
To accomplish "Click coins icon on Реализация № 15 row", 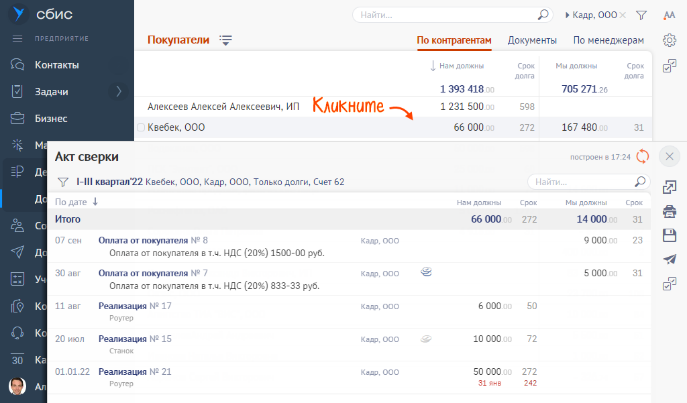I will pos(426,338).
